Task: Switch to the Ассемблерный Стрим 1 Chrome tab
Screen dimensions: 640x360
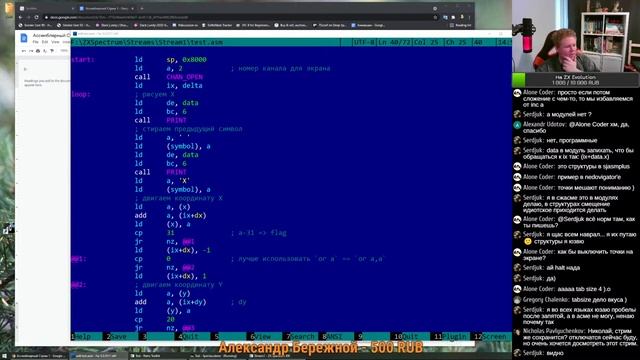Action: 106,8
